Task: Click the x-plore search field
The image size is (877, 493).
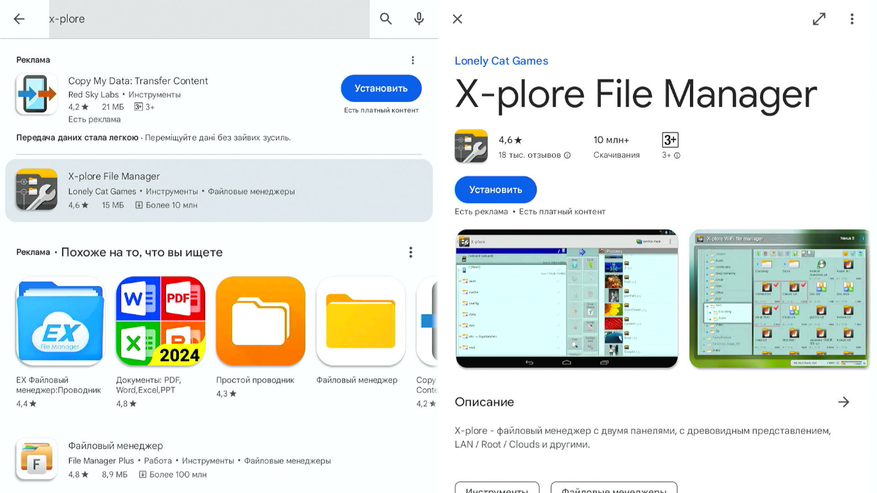Action: click(209, 19)
